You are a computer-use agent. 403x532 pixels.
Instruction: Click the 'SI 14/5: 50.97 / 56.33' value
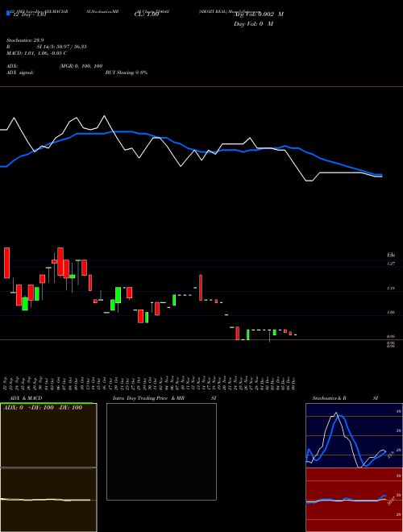[62, 47]
